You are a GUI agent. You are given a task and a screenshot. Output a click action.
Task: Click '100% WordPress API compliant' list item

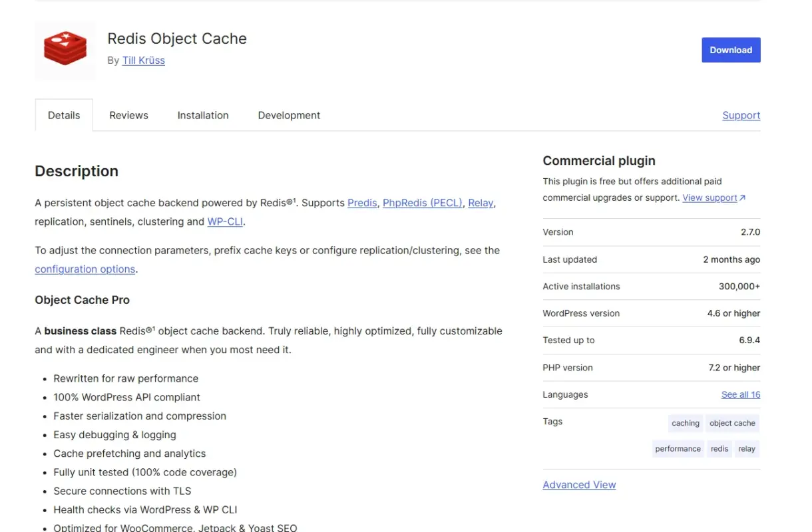(x=126, y=397)
